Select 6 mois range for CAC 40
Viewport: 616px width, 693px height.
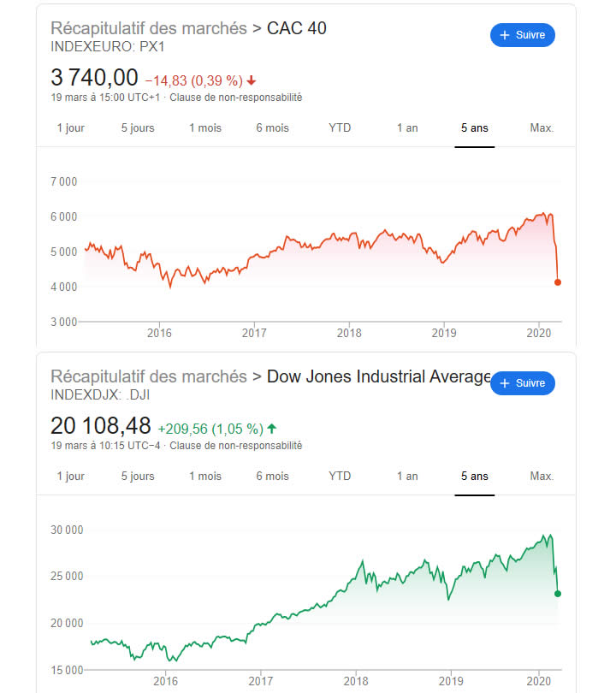tap(272, 128)
